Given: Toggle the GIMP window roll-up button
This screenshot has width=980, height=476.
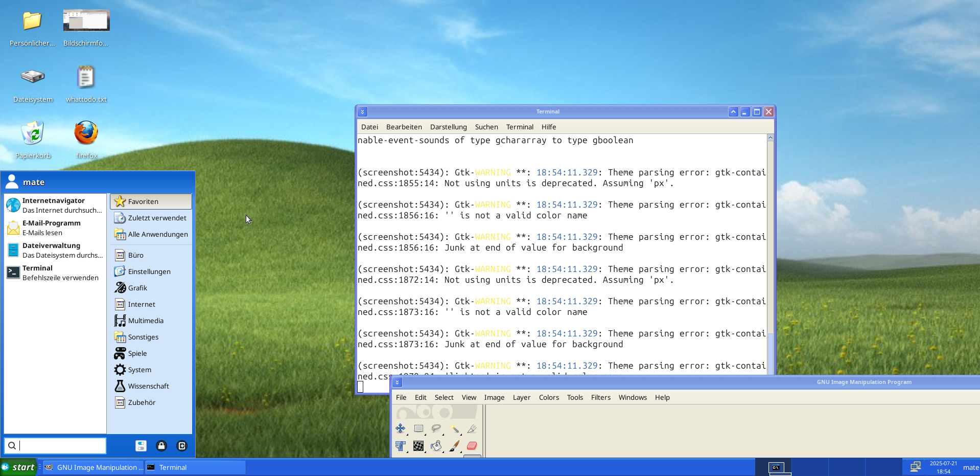Looking at the screenshot, I should coord(397,382).
